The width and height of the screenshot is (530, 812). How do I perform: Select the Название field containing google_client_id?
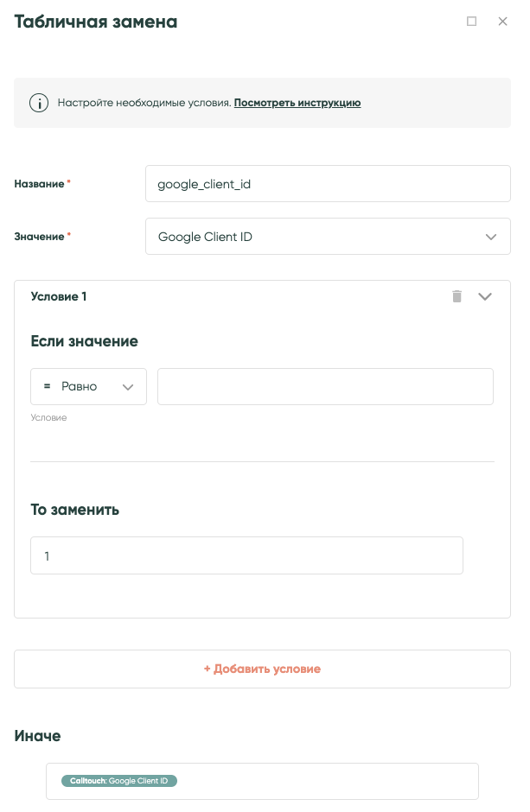[328, 183]
